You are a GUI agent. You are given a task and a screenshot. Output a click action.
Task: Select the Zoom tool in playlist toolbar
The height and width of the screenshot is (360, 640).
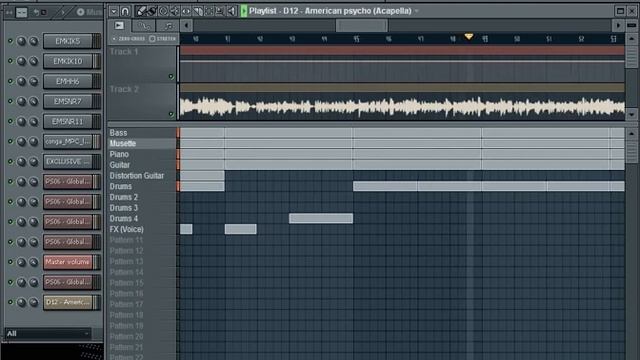pos(220,11)
